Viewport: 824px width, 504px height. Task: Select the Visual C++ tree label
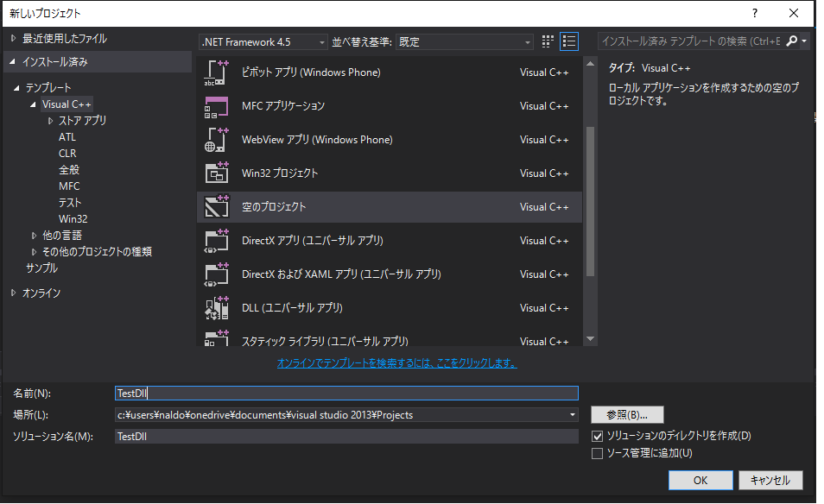click(x=67, y=104)
